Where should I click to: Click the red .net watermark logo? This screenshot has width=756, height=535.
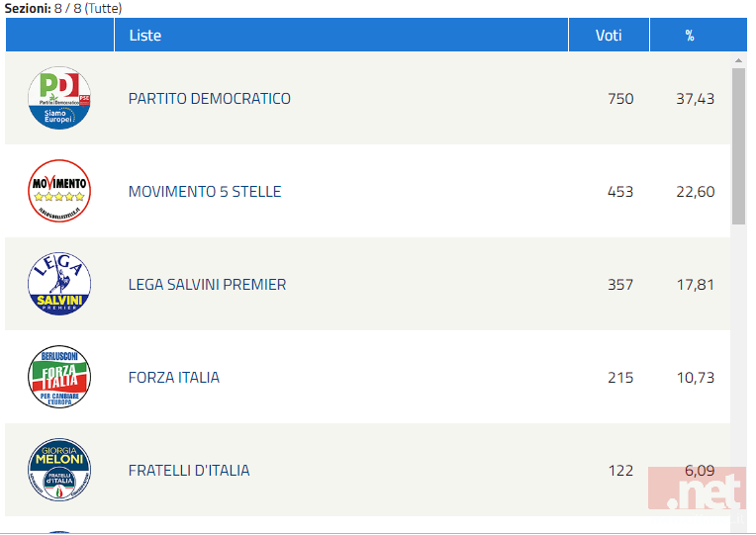click(698, 488)
